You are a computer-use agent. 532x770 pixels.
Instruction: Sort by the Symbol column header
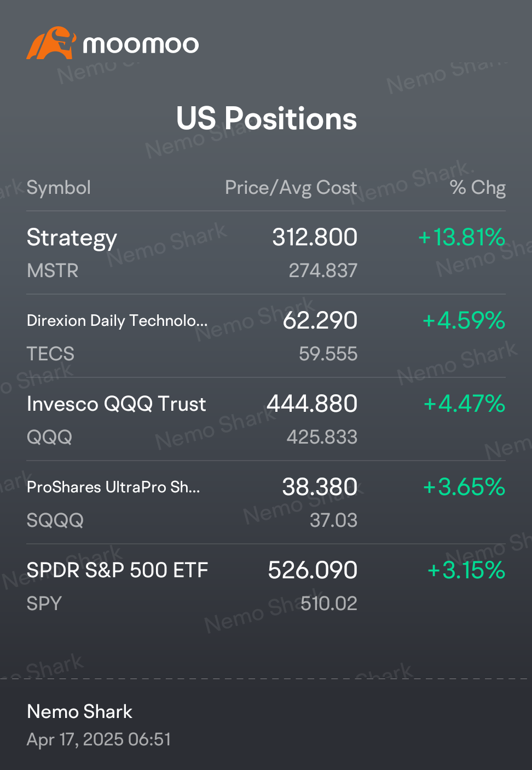click(59, 188)
